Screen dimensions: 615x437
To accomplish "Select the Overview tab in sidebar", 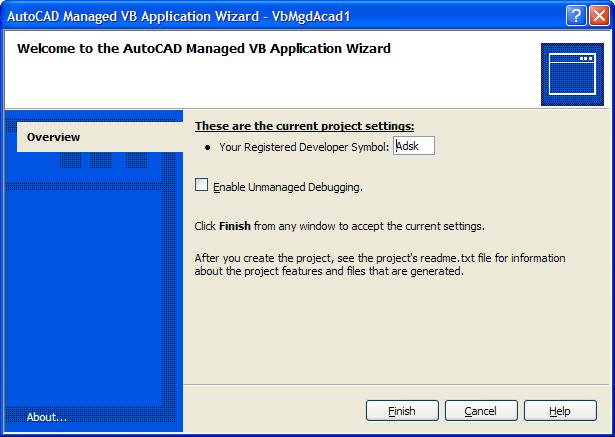I will pos(54,137).
